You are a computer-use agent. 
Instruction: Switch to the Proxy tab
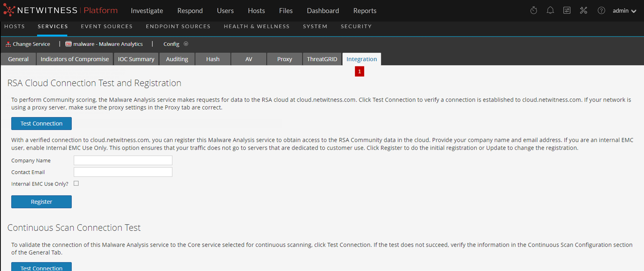point(284,59)
